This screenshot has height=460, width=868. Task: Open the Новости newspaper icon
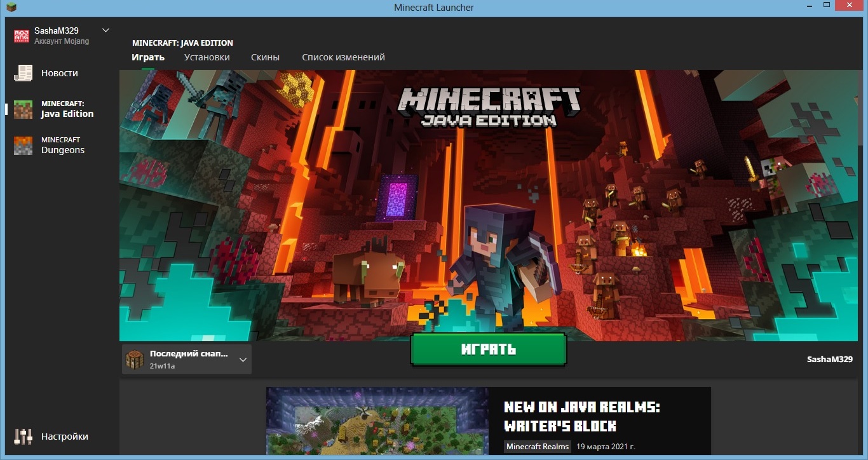coord(23,73)
